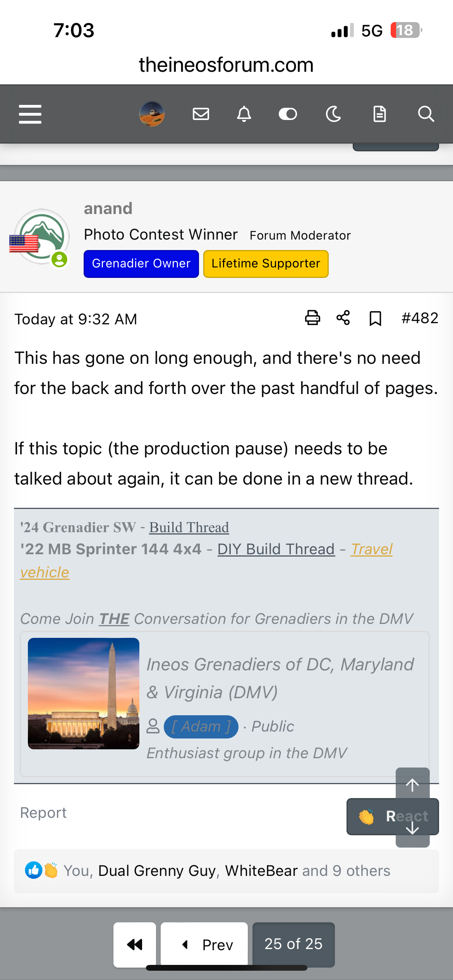453x980 pixels.
Task: Bookmark post #482
Action: click(375, 319)
